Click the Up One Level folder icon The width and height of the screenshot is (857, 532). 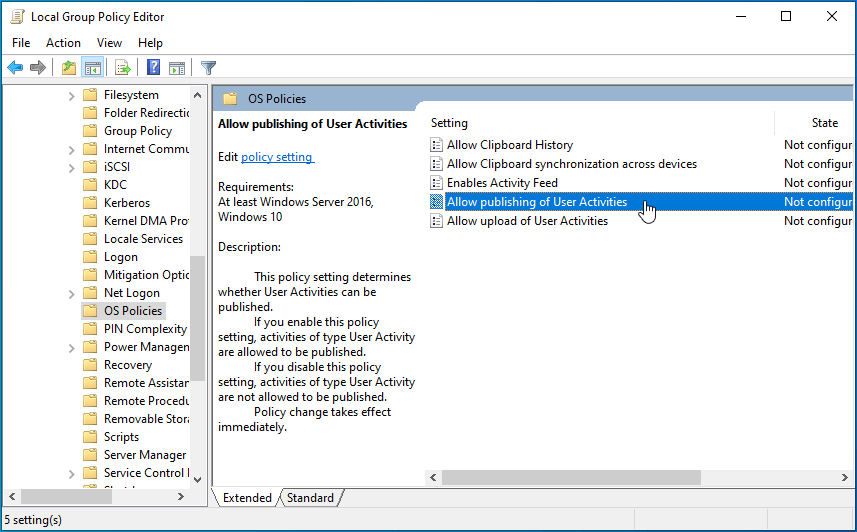(x=68, y=68)
